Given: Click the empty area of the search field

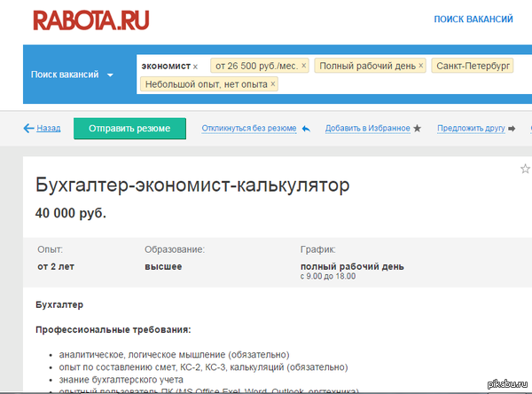Looking at the screenshot, I should 399,84.
